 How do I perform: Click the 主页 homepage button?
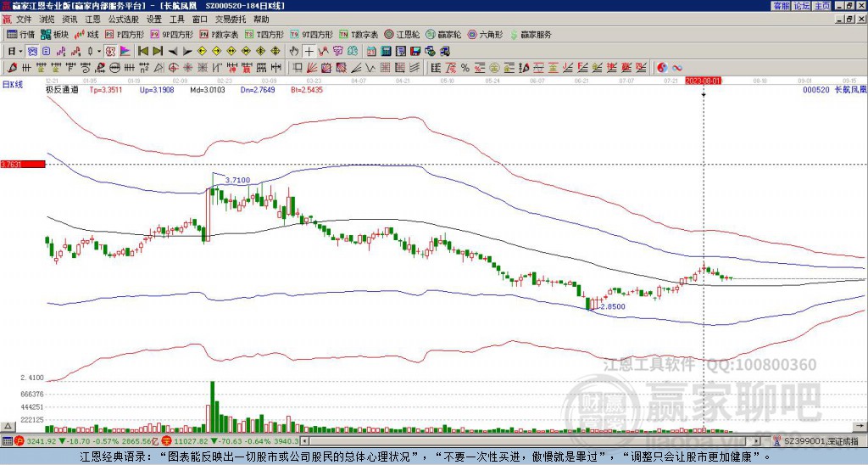click(822, 6)
